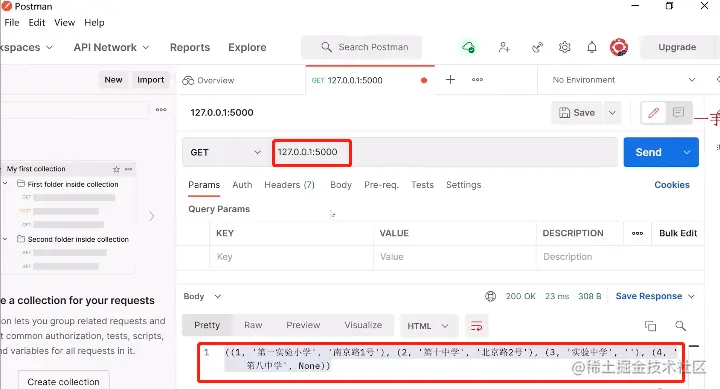720x389 pixels.
Task: Open the tab options three-dot menu
Action: coord(478,79)
